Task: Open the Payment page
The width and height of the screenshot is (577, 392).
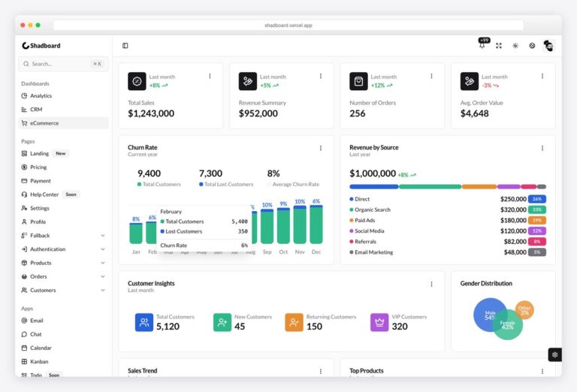Action: click(x=63, y=181)
